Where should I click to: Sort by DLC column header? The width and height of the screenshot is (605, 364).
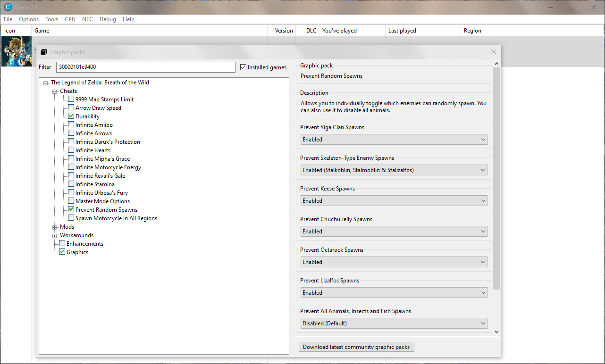308,31
